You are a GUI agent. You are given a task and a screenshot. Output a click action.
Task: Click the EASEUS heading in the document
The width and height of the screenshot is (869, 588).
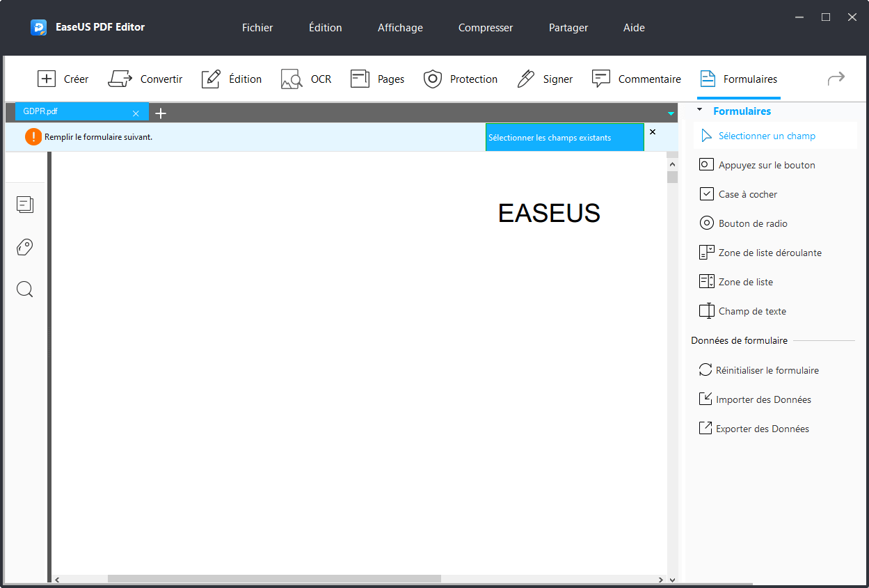pyautogui.click(x=549, y=214)
